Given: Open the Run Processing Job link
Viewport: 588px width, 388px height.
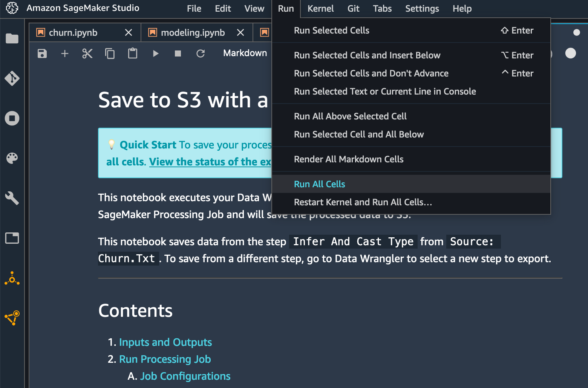Looking at the screenshot, I should pyautogui.click(x=165, y=359).
